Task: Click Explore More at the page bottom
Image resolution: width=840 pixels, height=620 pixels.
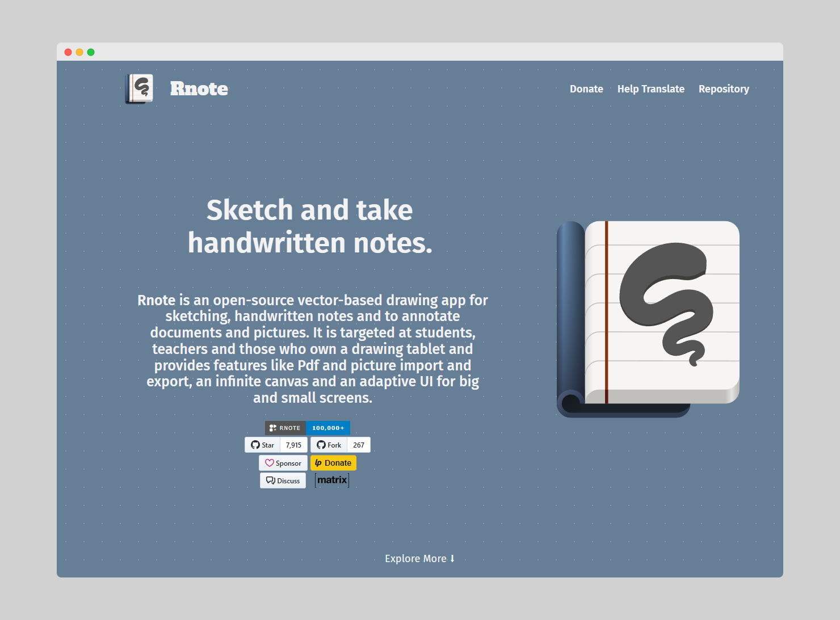Action: coord(419,559)
